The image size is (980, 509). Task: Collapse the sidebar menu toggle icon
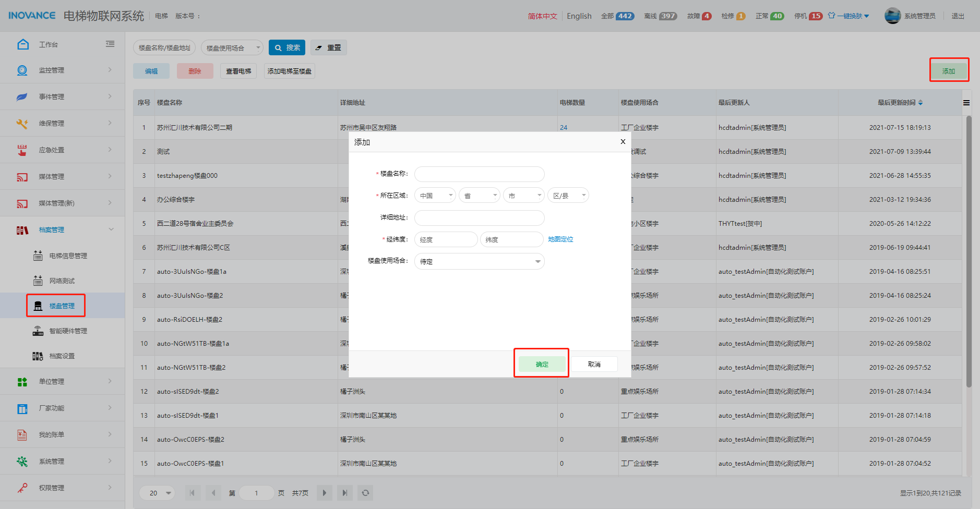(x=110, y=44)
